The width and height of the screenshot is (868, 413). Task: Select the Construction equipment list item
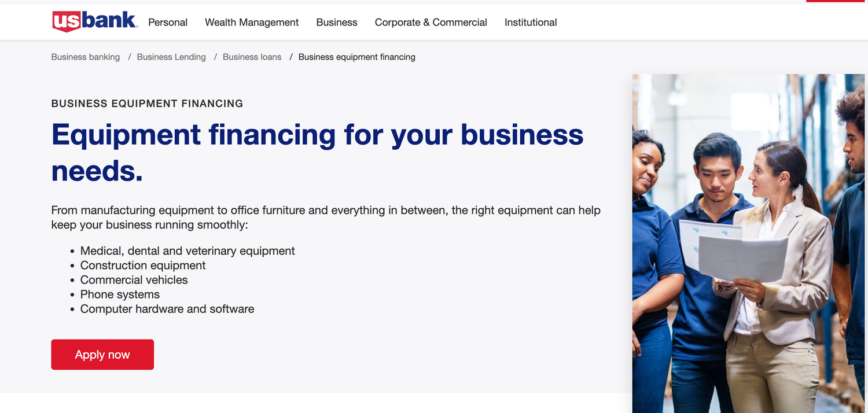click(143, 265)
